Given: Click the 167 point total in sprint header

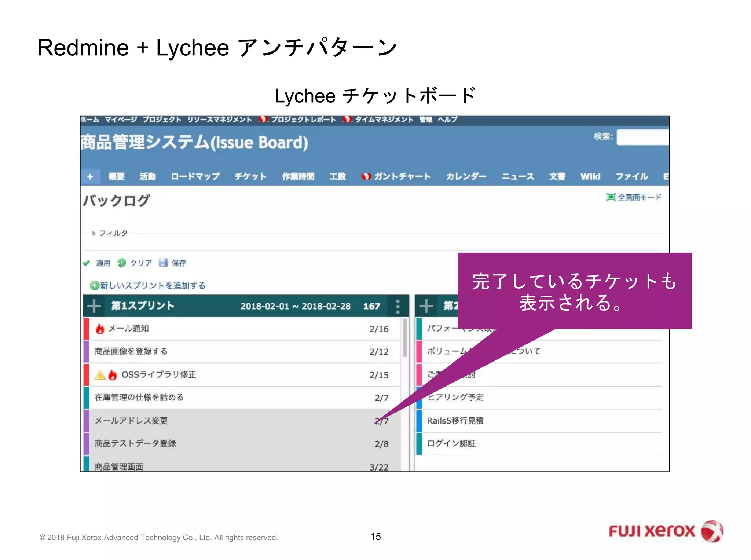Looking at the screenshot, I should coord(371,306).
